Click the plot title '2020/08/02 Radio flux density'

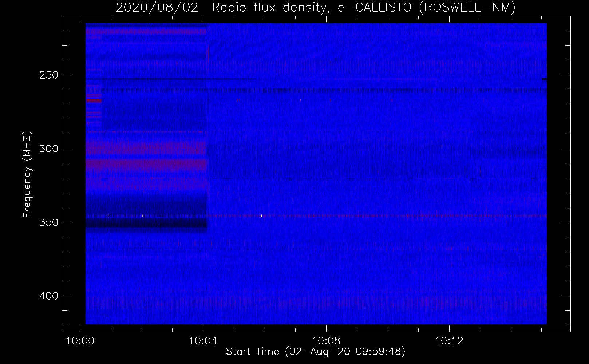316,7
